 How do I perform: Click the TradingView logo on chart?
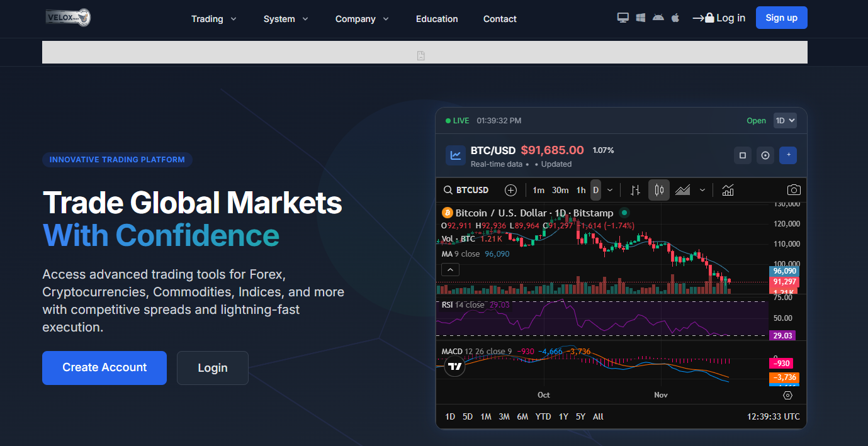point(454,366)
